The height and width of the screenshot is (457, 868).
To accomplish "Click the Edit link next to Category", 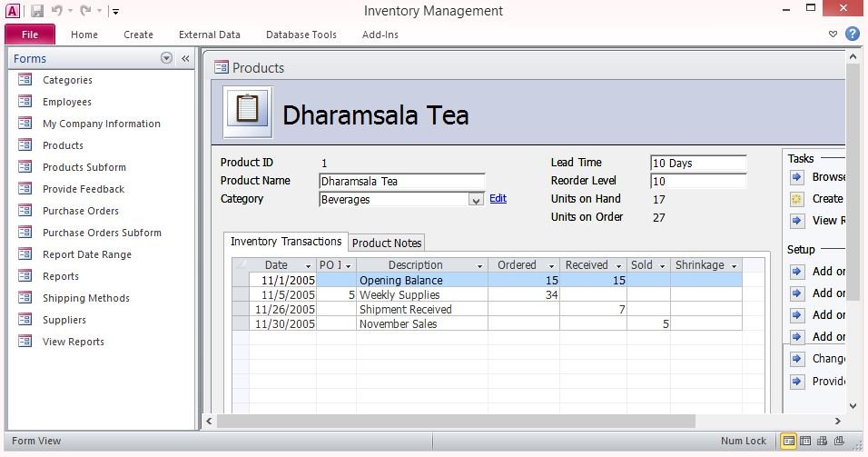I will click(498, 198).
